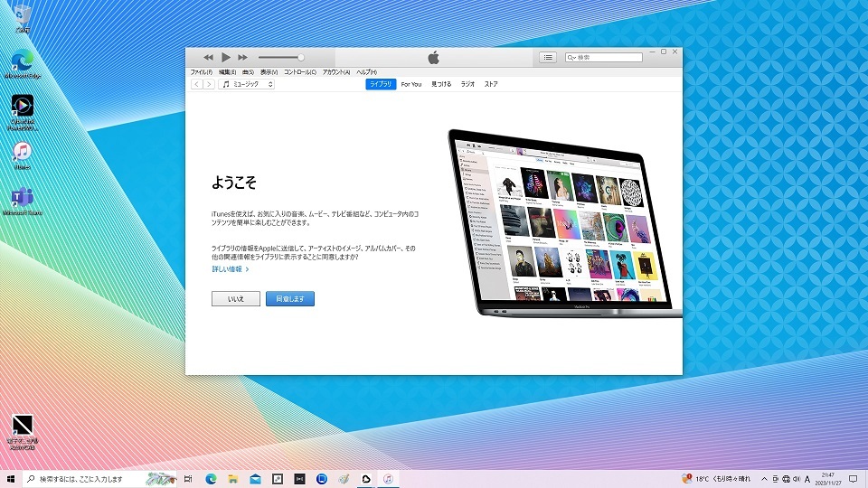The width and height of the screenshot is (868, 488).
Task: Click the いいえ button
Action: pyautogui.click(x=236, y=299)
